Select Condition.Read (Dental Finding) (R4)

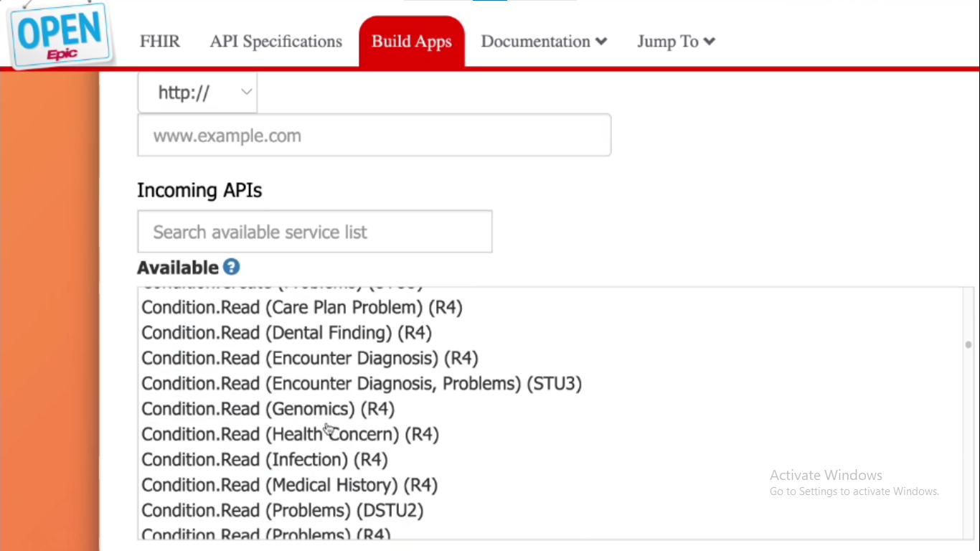tap(287, 333)
